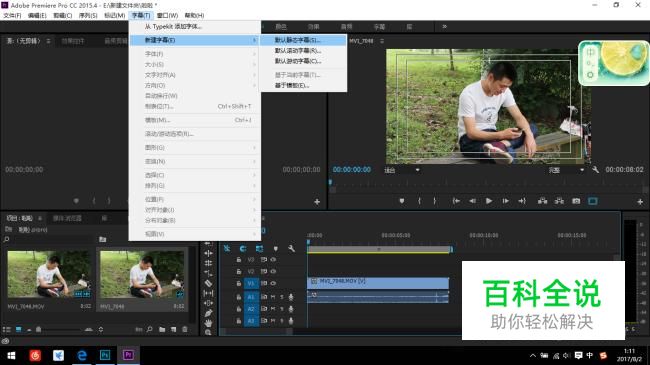
Task: Click Export Frame camera icon
Action: click(576, 201)
